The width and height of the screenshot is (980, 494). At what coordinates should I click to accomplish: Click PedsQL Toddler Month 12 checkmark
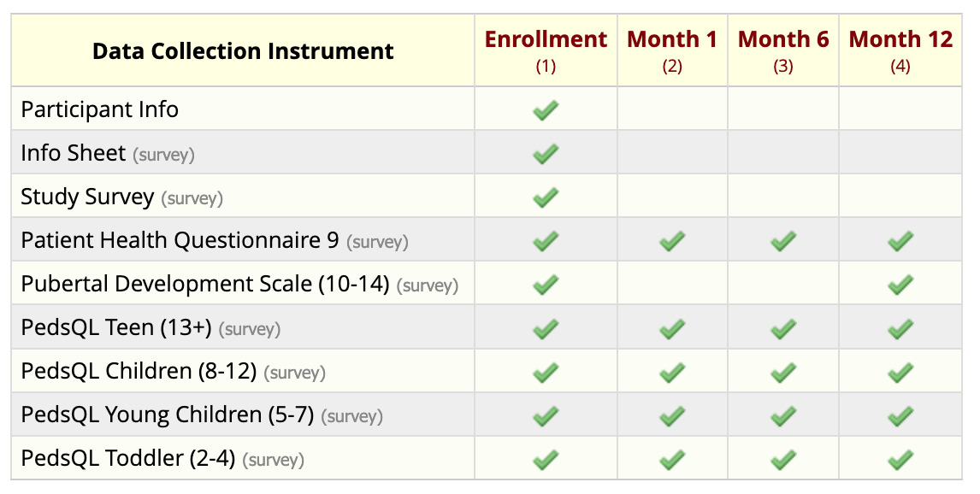(900, 460)
